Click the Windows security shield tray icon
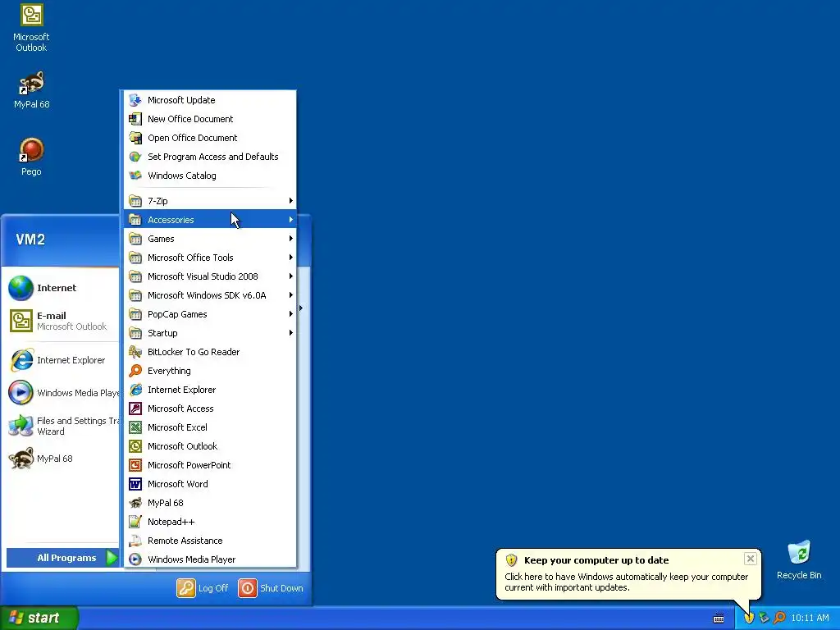 pyautogui.click(x=748, y=618)
